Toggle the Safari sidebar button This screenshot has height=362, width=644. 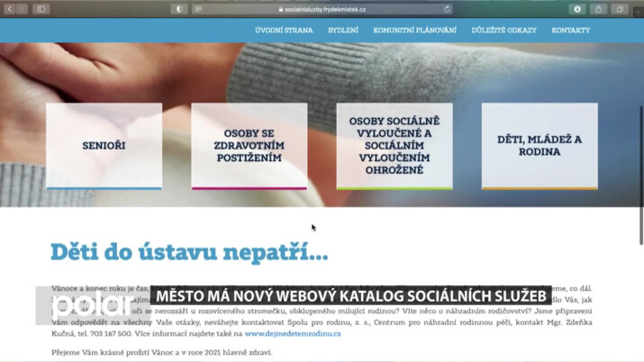[x=41, y=9]
